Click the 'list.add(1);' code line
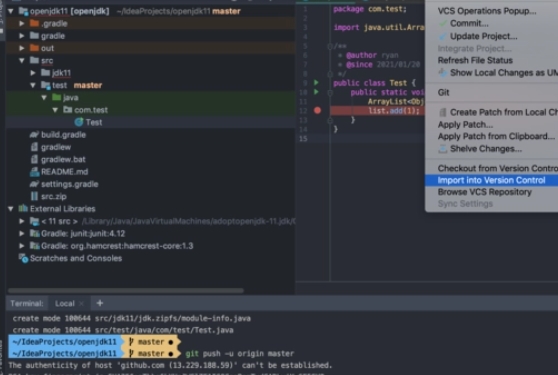The width and height of the screenshot is (558, 375). pyautogui.click(x=394, y=111)
